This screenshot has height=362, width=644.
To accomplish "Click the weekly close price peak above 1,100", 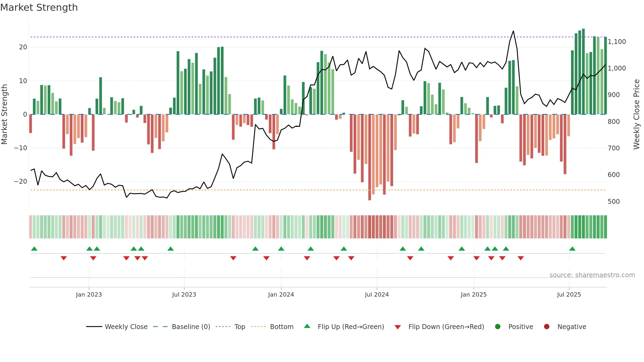I will coord(513,31).
